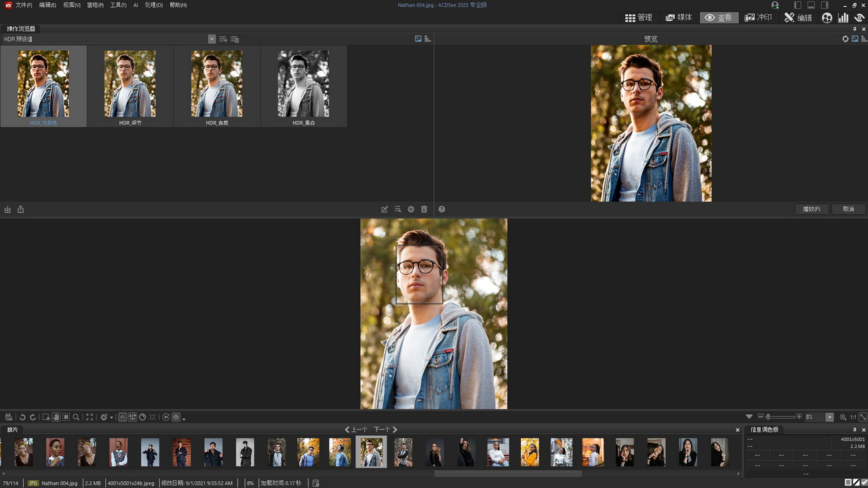Screen dimensions: 868x488
Task: Switch to 冲印 (Develop) mode
Action: (758, 18)
